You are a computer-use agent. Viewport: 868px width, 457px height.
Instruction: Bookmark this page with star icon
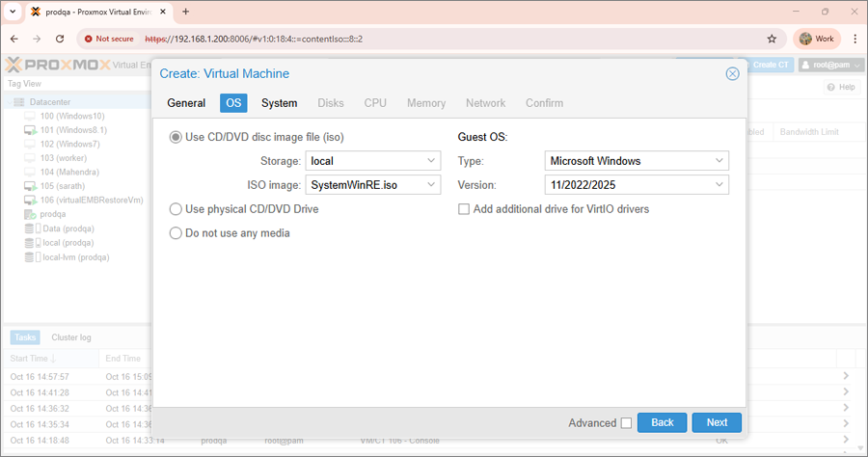pos(772,39)
